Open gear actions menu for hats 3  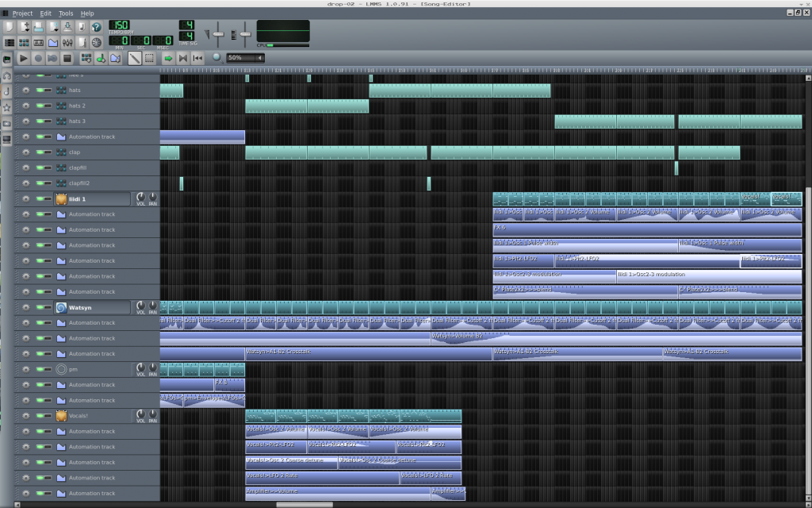click(x=25, y=121)
